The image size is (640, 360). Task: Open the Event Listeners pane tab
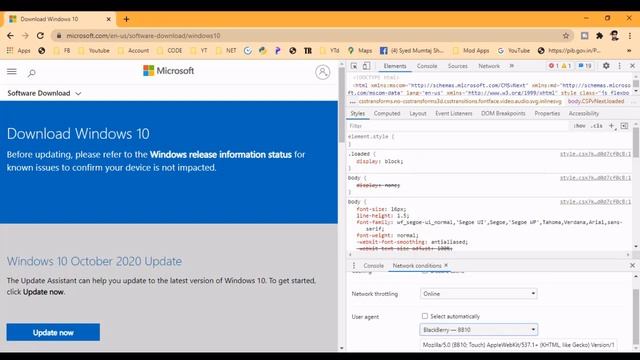click(453, 113)
